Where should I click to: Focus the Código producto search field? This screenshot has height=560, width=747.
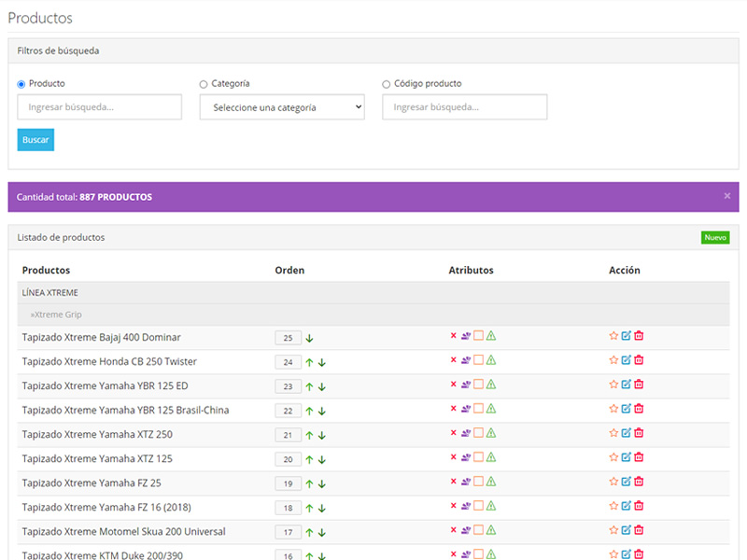[464, 107]
